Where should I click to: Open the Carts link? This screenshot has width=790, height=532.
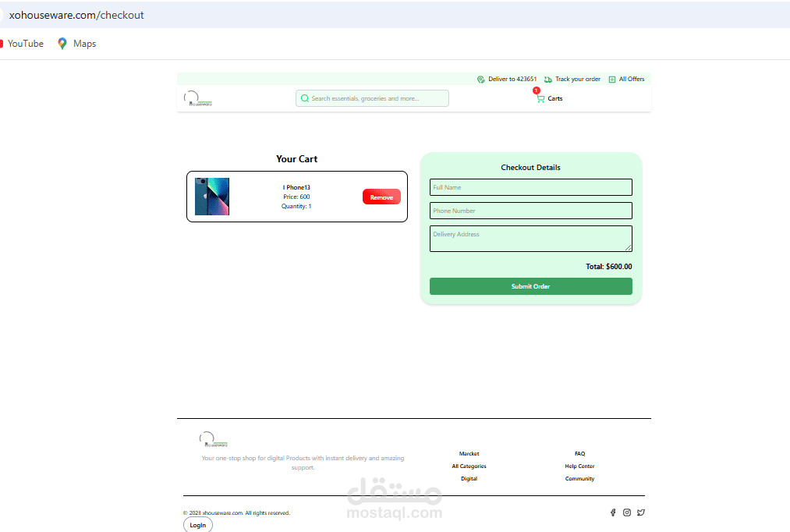(x=555, y=99)
